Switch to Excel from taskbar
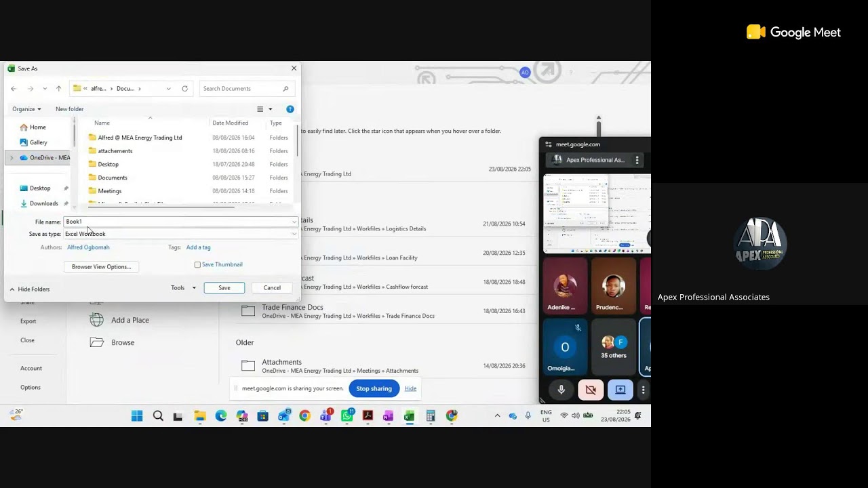The width and height of the screenshot is (868, 488). click(410, 416)
